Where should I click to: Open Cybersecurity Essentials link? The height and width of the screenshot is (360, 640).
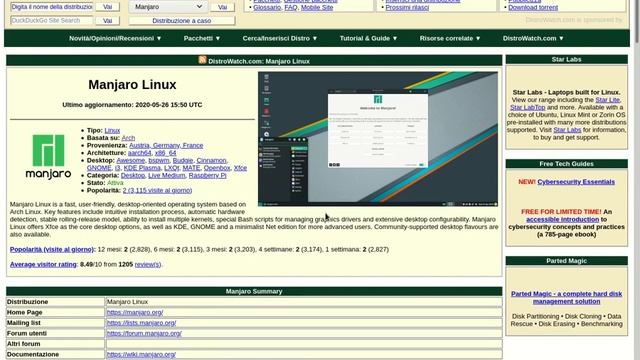tap(576, 182)
